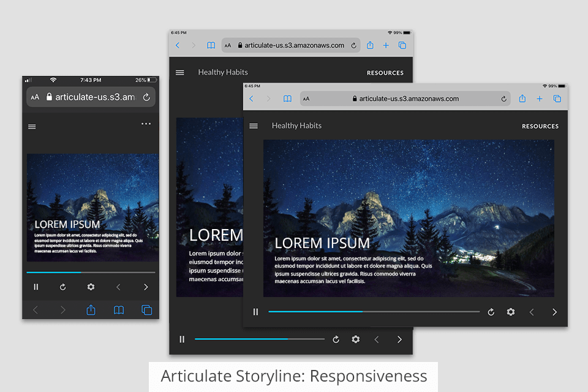Click landscape tablet address bar URL
588x392 pixels.
click(x=405, y=99)
